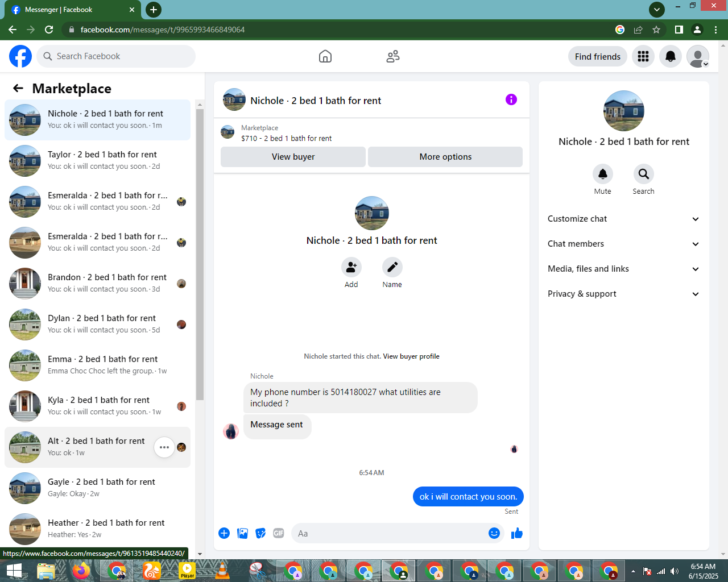Open Dylan 2 bed 1 bath conversation
The height and width of the screenshot is (582, 728).
click(x=97, y=325)
